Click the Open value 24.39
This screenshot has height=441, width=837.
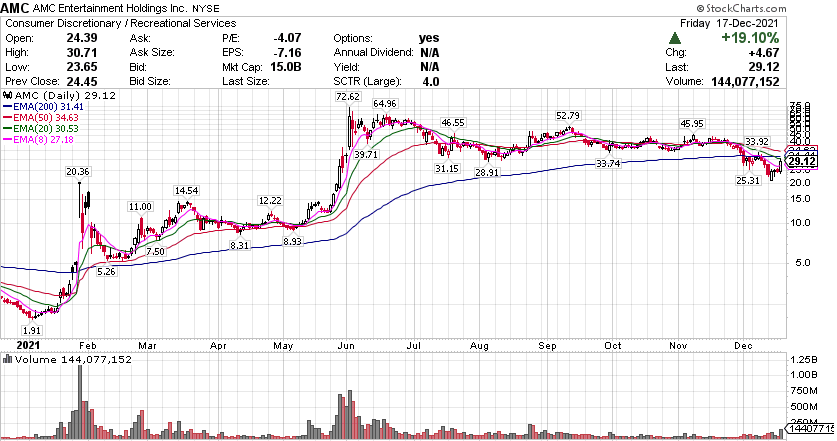click(82, 38)
